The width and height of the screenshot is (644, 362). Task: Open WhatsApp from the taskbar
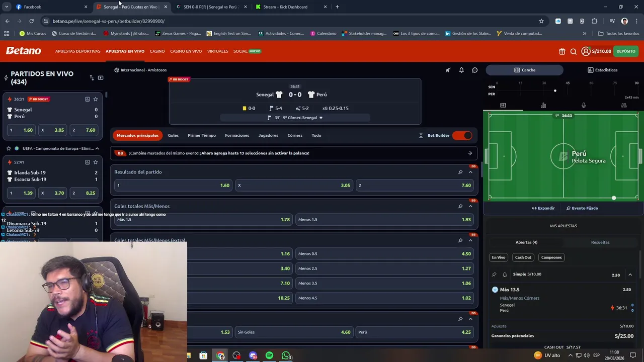pyautogui.click(x=286, y=355)
